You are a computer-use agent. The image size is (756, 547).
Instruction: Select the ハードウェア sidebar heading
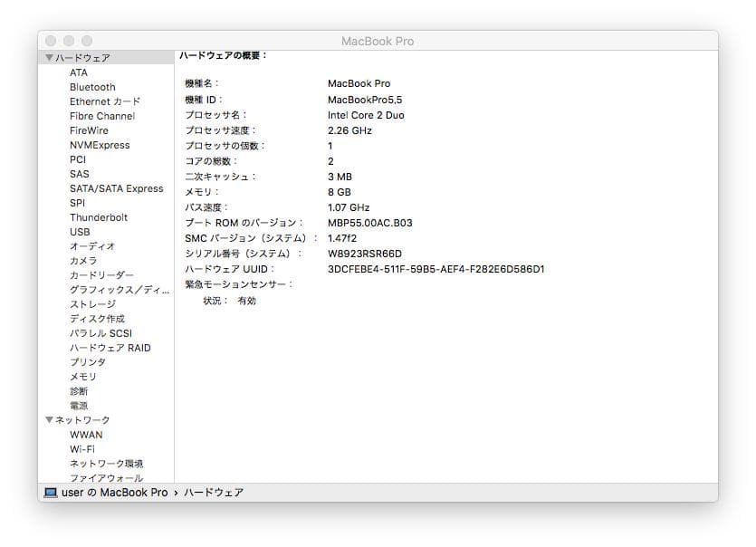(x=82, y=57)
